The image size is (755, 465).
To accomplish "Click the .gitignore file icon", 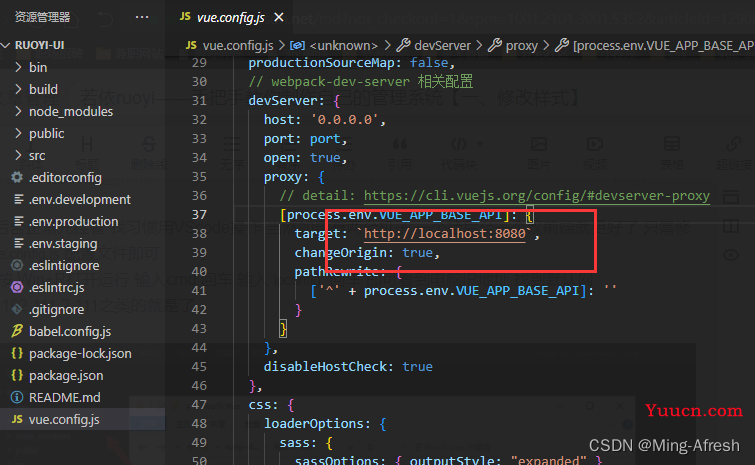I will (17, 309).
